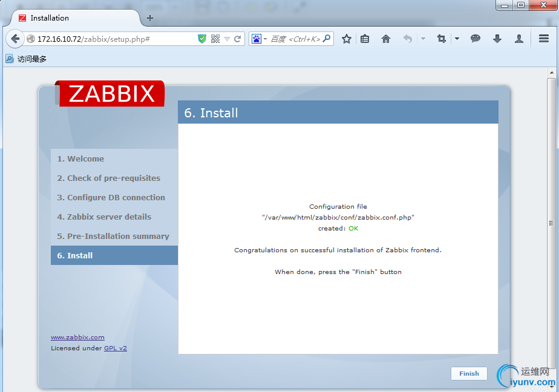Select the Installation browser tab

[75, 18]
